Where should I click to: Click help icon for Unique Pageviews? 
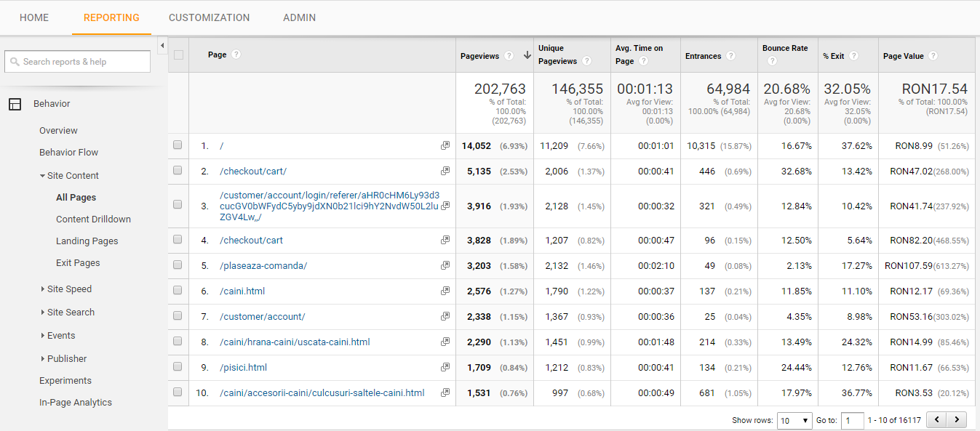coord(586,61)
